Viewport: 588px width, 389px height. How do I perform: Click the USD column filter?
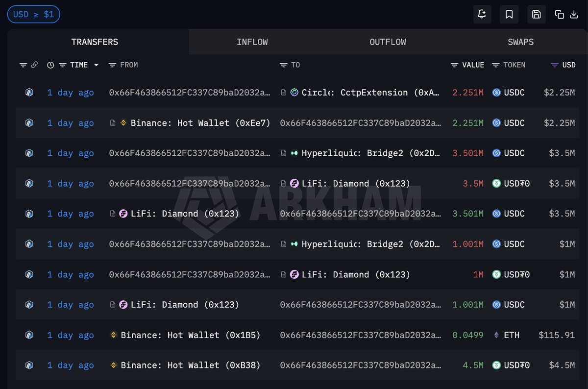tap(555, 65)
